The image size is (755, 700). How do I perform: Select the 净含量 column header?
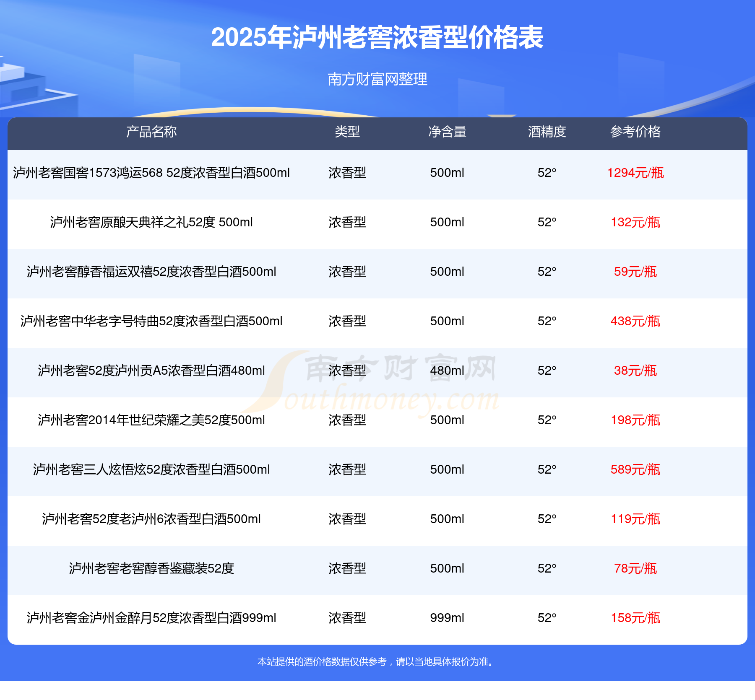point(447,132)
